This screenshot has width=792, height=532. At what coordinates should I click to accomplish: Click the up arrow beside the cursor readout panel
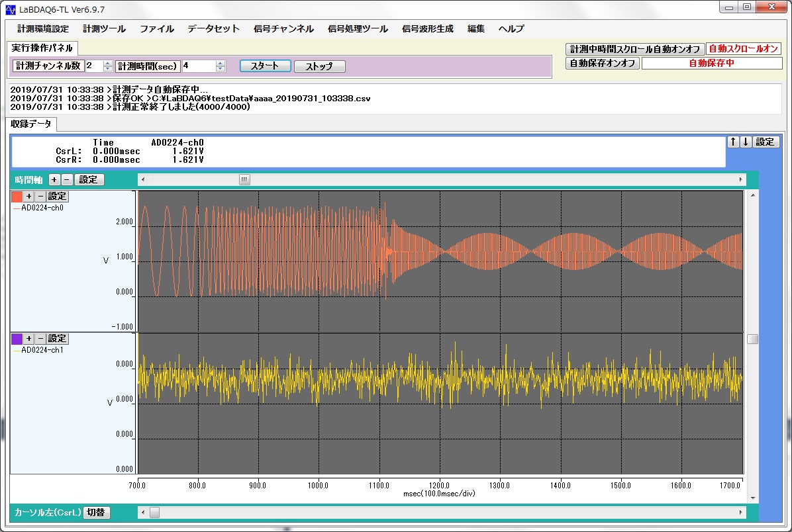tap(732, 142)
